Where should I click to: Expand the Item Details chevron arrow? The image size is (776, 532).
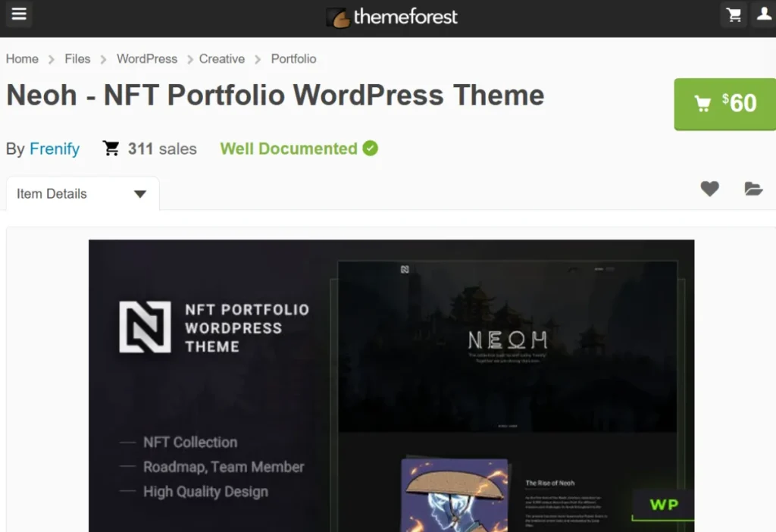139,194
